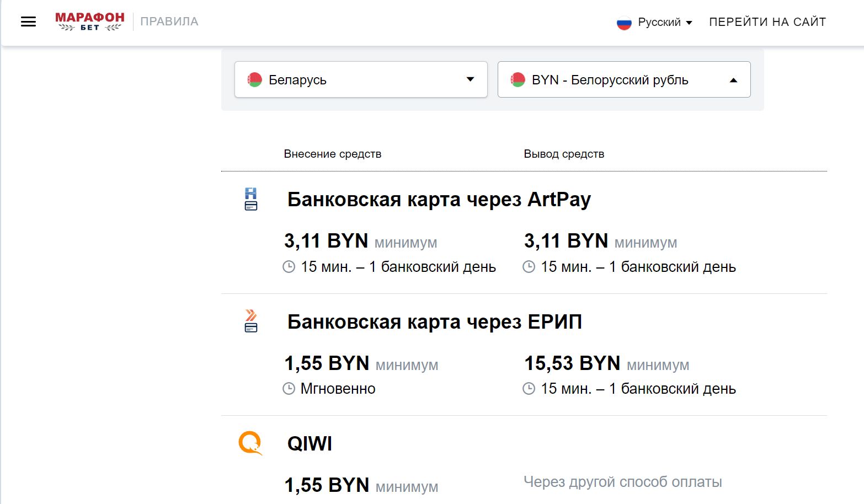864x504 pixels.
Task: Click ЕРИП withdrawal minimum 15,53 BYN
Action: pos(607,363)
